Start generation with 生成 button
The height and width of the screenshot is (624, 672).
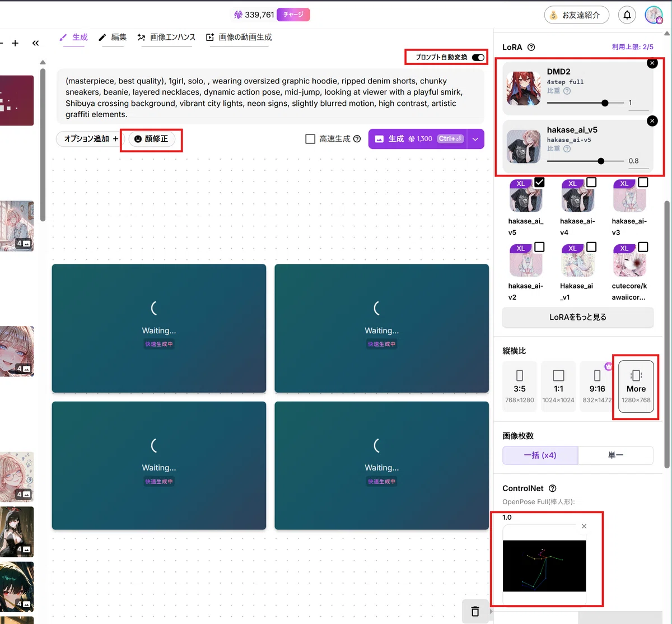[418, 139]
